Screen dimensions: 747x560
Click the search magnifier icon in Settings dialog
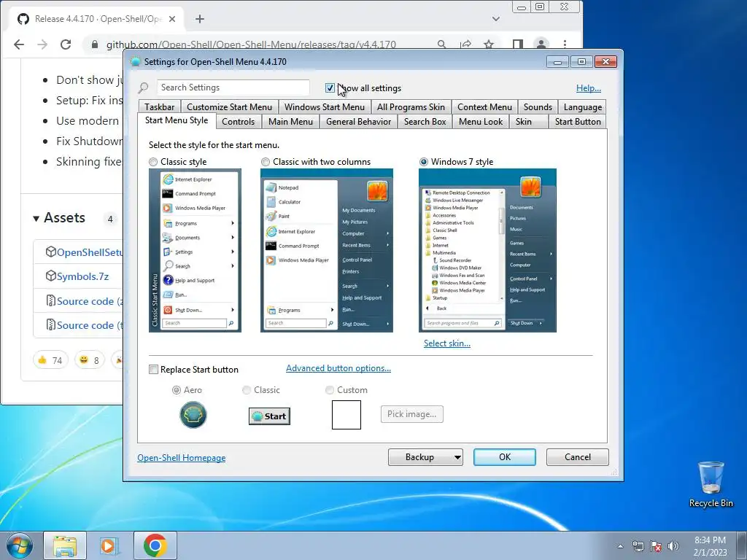[x=144, y=87]
